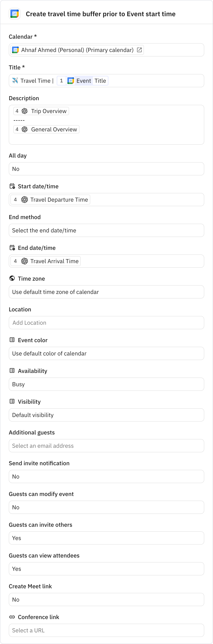Open primary calendar via external link icon

139,50
